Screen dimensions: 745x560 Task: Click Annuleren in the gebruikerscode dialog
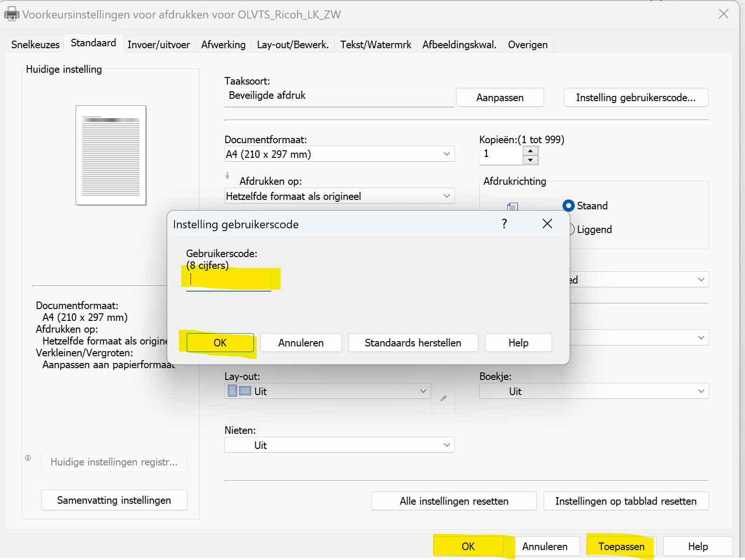(x=301, y=343)
